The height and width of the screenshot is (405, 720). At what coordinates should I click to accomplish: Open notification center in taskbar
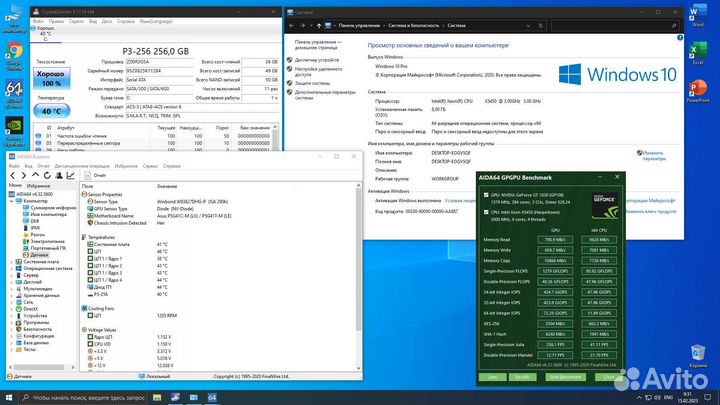pos(708,397)
